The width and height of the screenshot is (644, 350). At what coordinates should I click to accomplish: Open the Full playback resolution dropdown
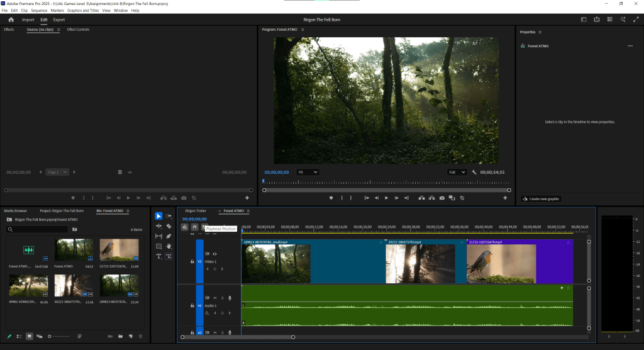[x=457, y=172]
